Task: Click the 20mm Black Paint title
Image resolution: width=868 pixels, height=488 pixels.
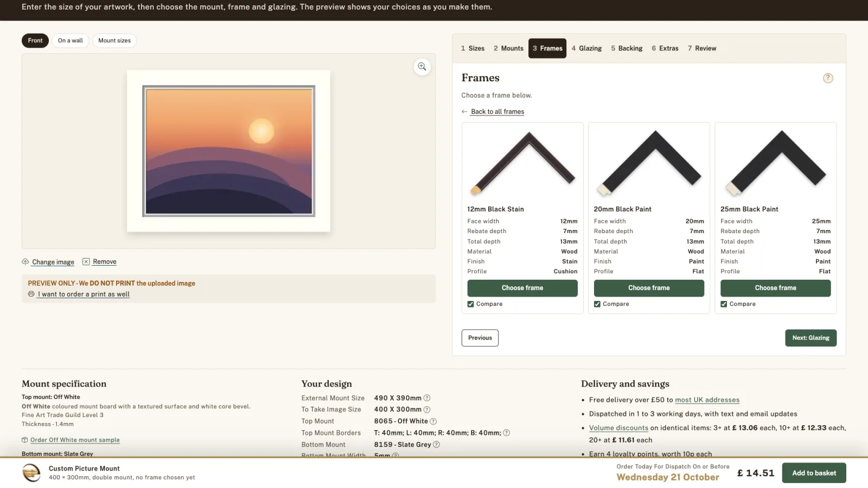Action: [x=623, y=209]
